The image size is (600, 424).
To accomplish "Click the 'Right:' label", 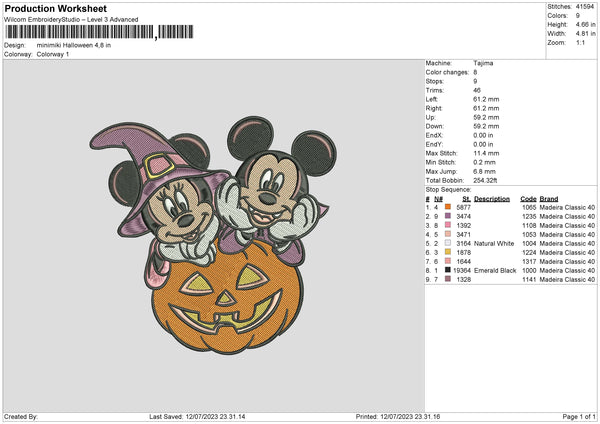I will pyautogui.click(x=434, y=108).
